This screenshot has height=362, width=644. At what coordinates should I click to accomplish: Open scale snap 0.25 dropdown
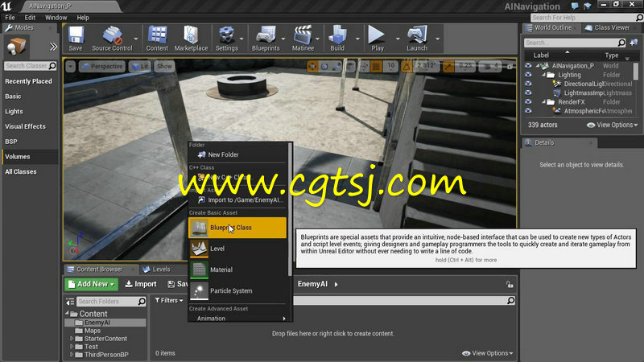465,67
